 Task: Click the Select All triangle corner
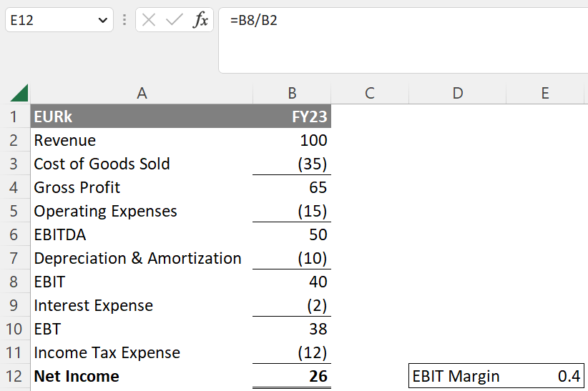(19, 93)
